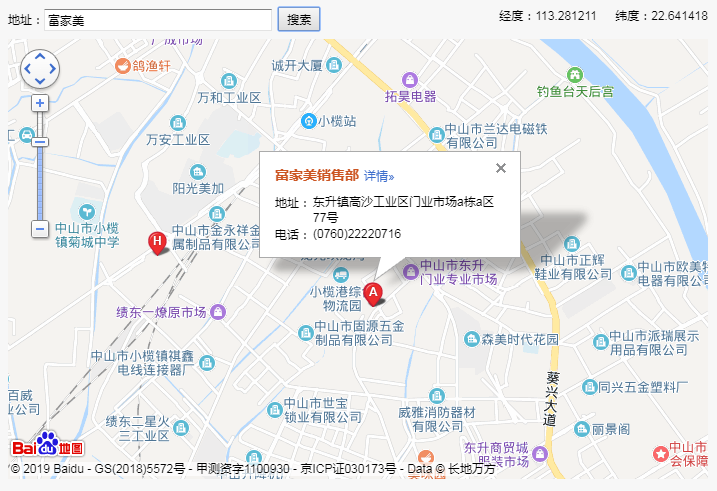Click 小榄站 railway station icon
The width and height of the screenshot is (717, 491).
pos(309,121)
